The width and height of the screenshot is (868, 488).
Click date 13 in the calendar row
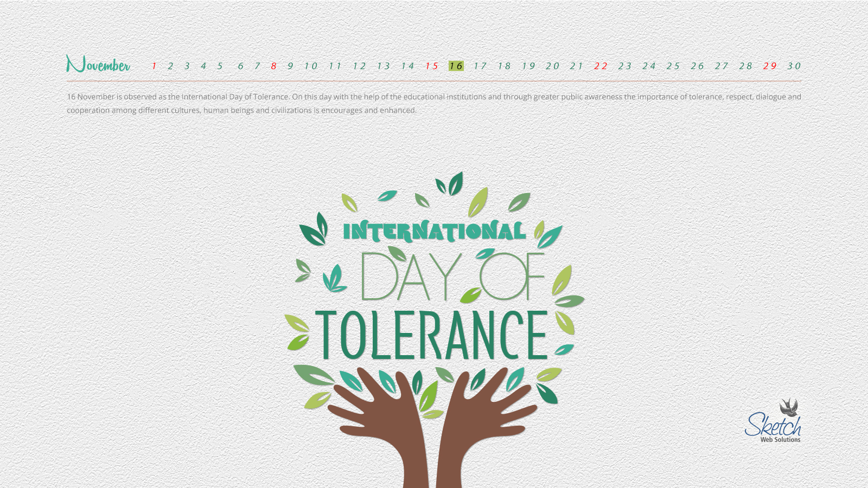coord(384,66)
